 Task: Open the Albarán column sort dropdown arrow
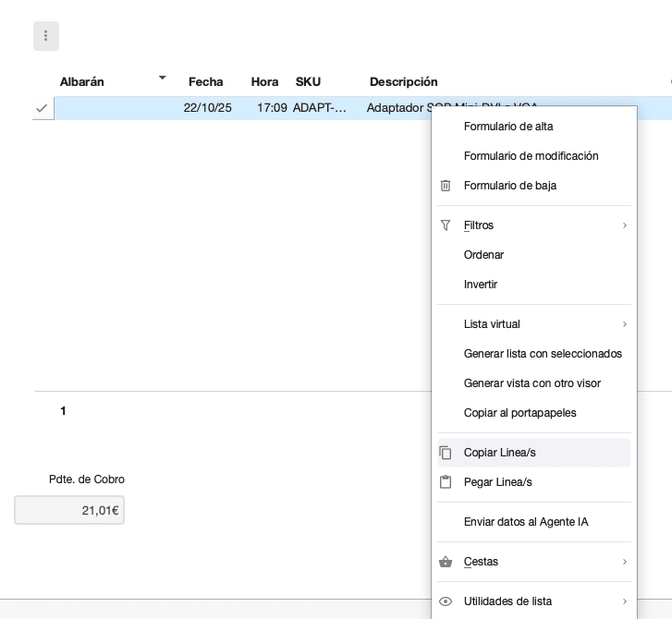coord(163,79)
